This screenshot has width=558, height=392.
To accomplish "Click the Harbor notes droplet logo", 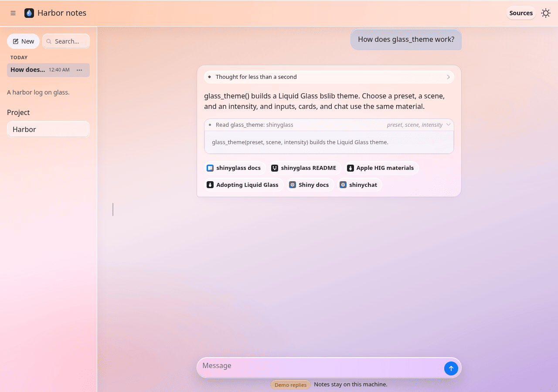I will 29,13.
